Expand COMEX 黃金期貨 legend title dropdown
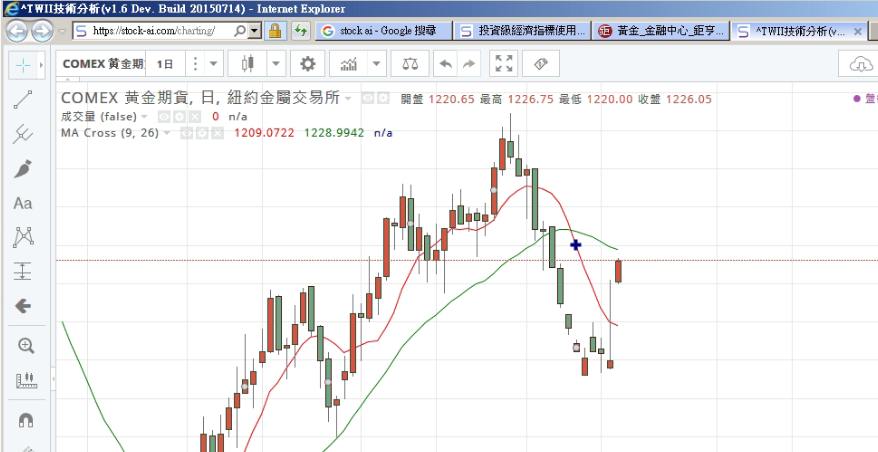The height and width of the screenshot is (452, 878). coord(348,99)
